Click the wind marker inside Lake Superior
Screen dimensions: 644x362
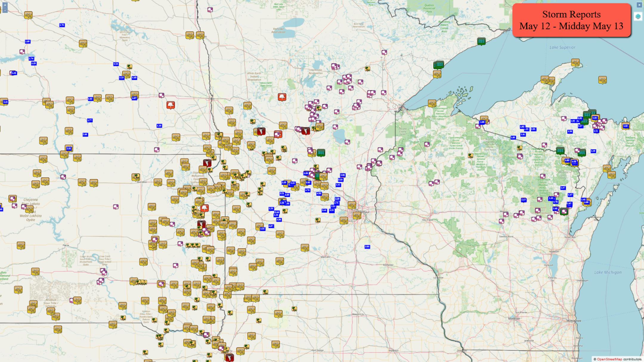(602, 80)
